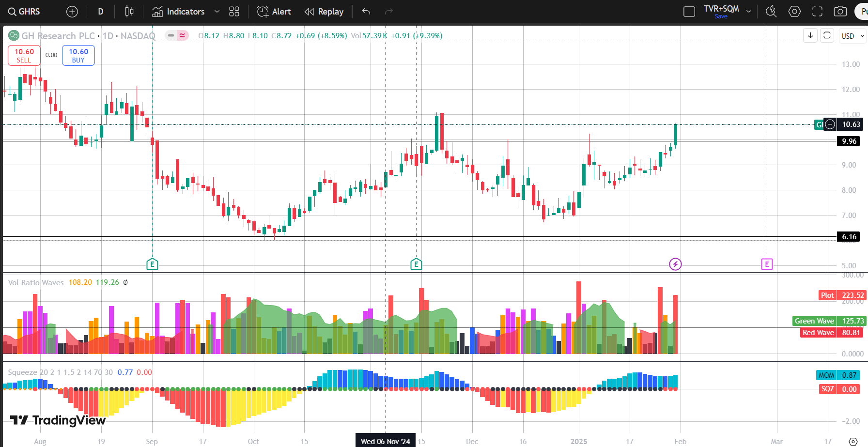Expand the layout management dropdown arrow

click(749, 12)
